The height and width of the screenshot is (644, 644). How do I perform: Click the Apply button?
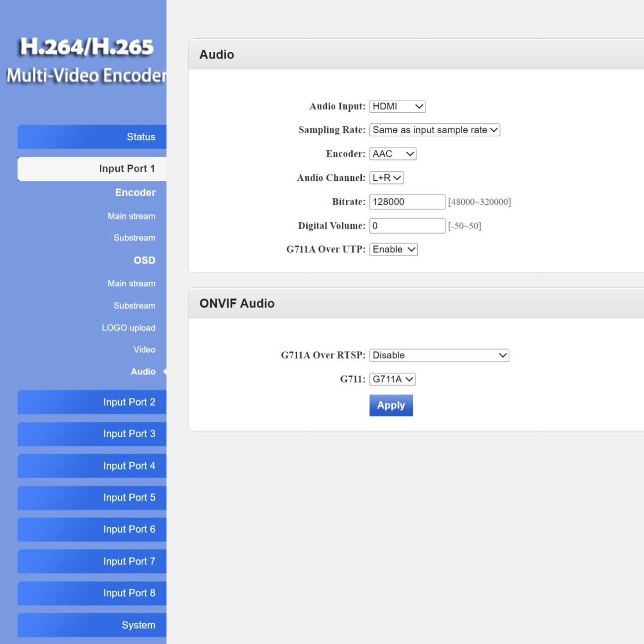(391, 405)
